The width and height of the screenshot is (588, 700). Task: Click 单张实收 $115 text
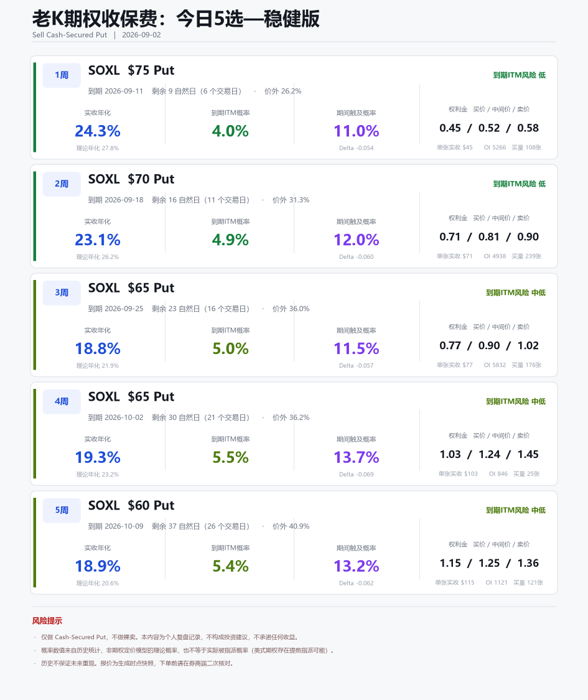coord(454,582)
